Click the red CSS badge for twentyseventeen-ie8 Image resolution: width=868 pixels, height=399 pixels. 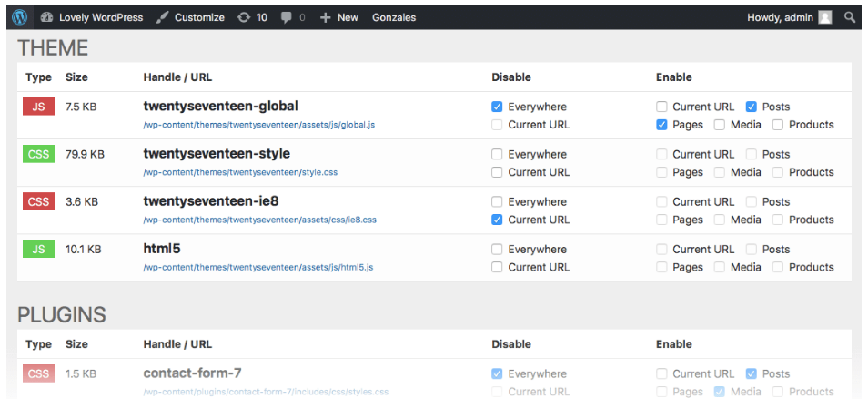38,201
